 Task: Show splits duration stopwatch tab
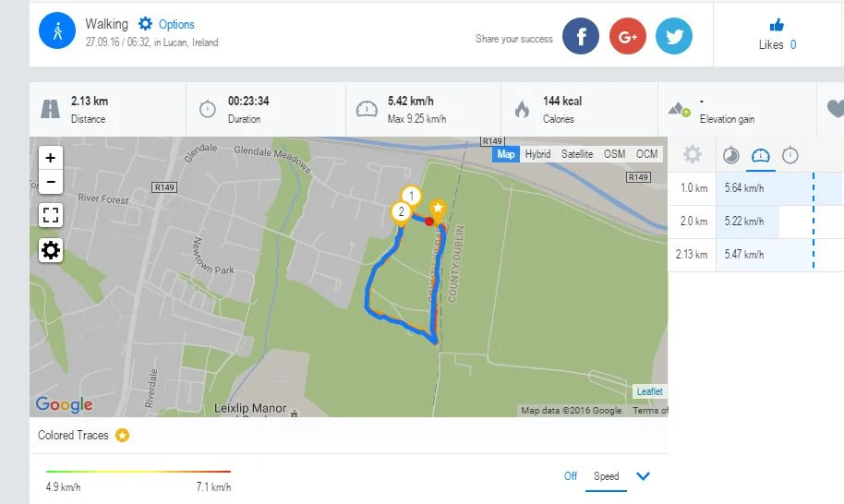tap(790, 155)
